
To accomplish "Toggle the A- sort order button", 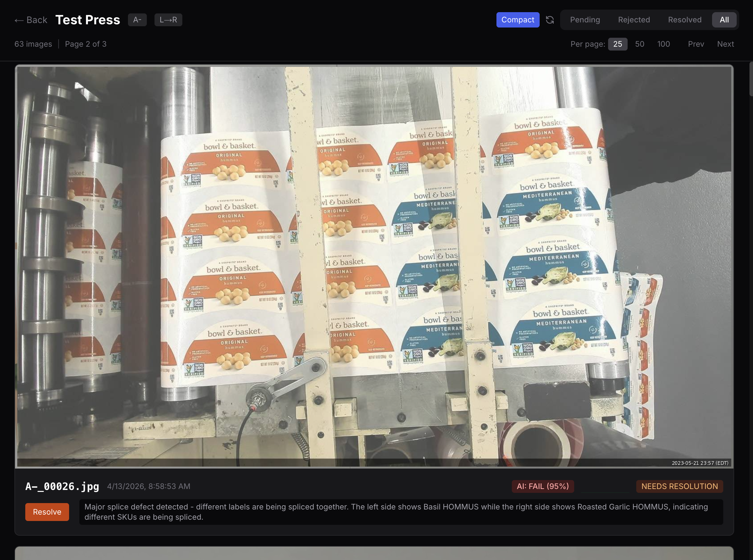I will pos(137,20).
